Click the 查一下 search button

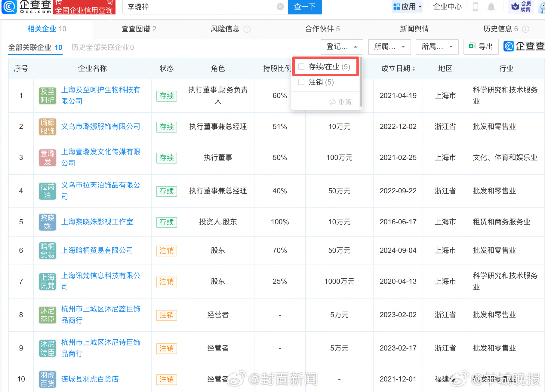305,7
